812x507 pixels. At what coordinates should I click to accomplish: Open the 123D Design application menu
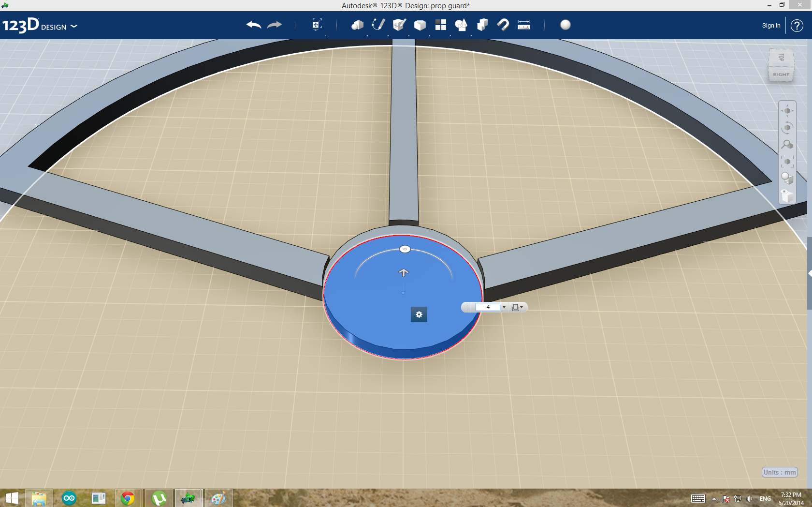pyautogui.click(x=40, y=25)
